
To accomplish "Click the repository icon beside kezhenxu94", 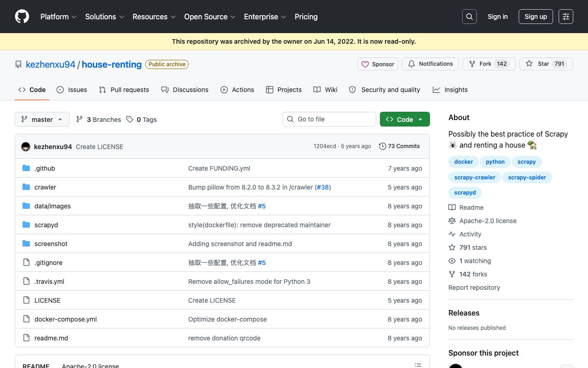I will 18,64.
